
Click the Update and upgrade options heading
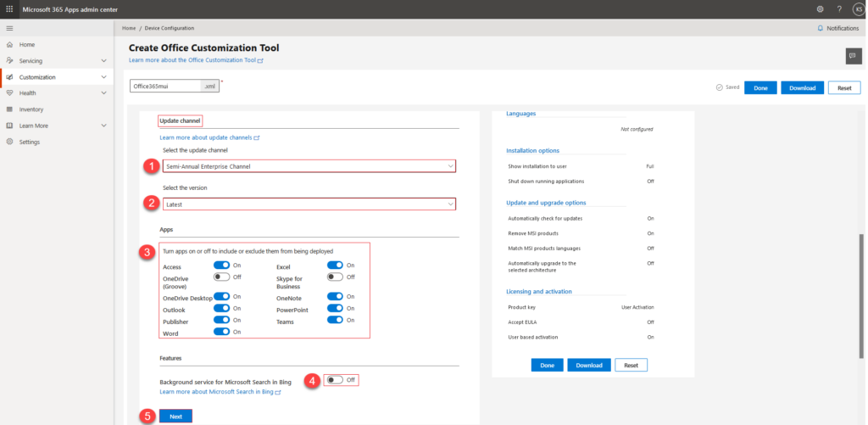pyautogui.click(x=546, y=203)
